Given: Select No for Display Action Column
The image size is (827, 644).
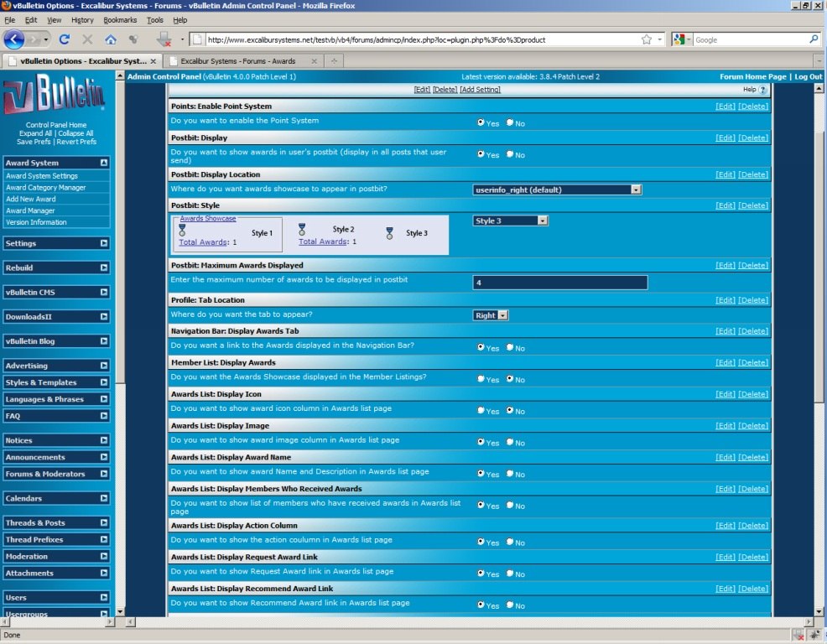Looking at the screenshot, I should [x=510, y=542].
